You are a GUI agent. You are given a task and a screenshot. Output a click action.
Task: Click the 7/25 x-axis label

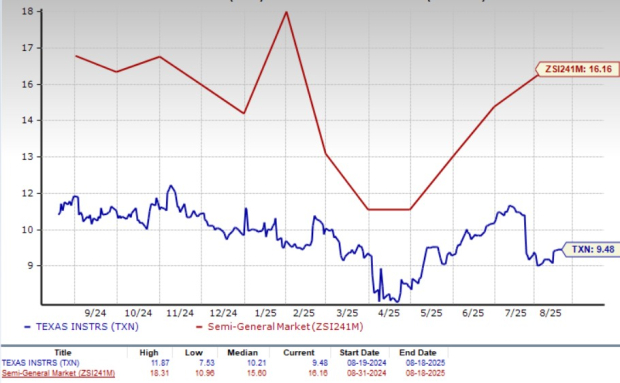(516, 313)
